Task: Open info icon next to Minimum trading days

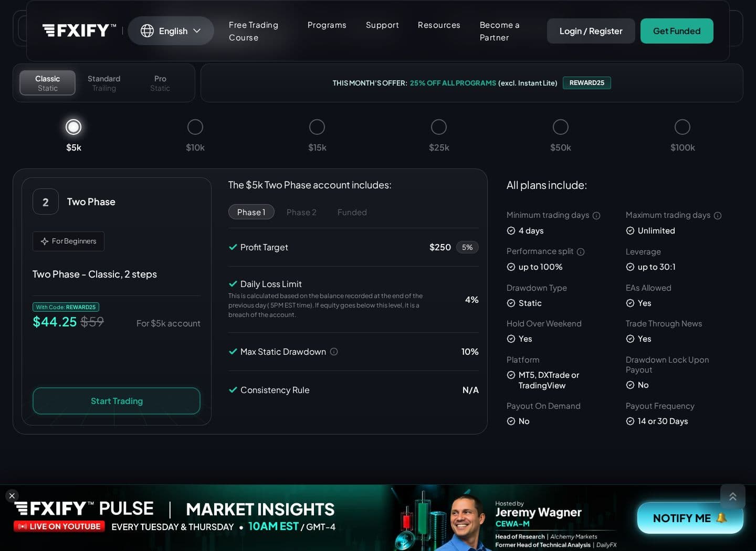Action: tap(596, 216)
